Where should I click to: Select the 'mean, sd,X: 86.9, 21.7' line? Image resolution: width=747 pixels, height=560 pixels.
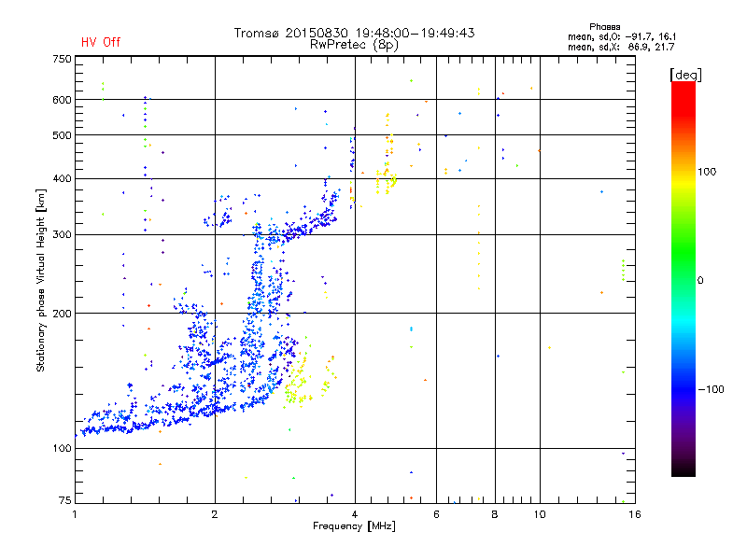click(621, 47)
